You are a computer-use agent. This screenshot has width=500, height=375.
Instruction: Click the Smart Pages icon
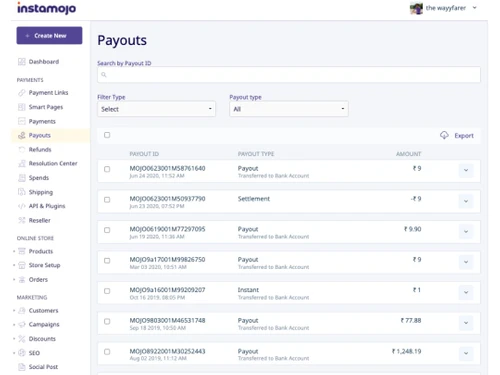pos(22,107)
